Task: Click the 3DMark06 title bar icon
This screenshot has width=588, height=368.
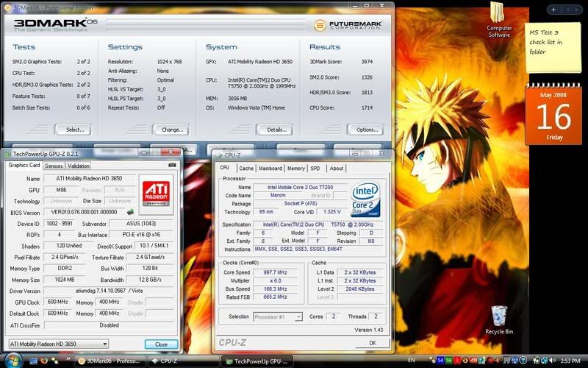Action: 7,8
